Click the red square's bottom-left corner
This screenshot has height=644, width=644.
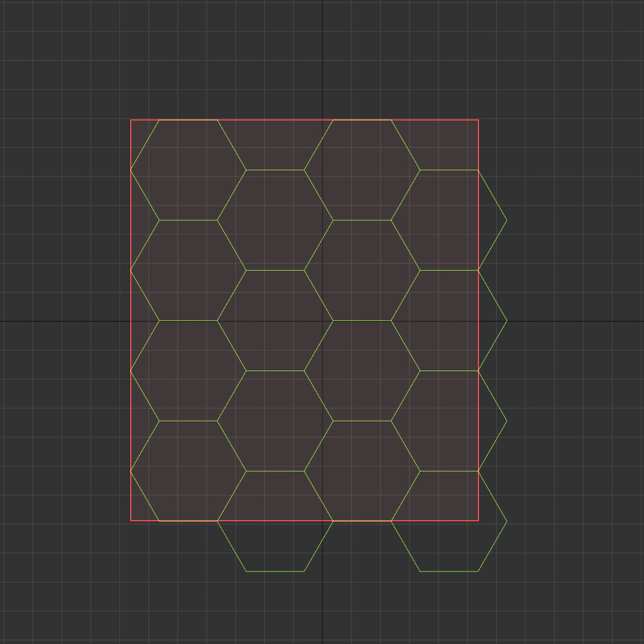click(x=131, y=521)
